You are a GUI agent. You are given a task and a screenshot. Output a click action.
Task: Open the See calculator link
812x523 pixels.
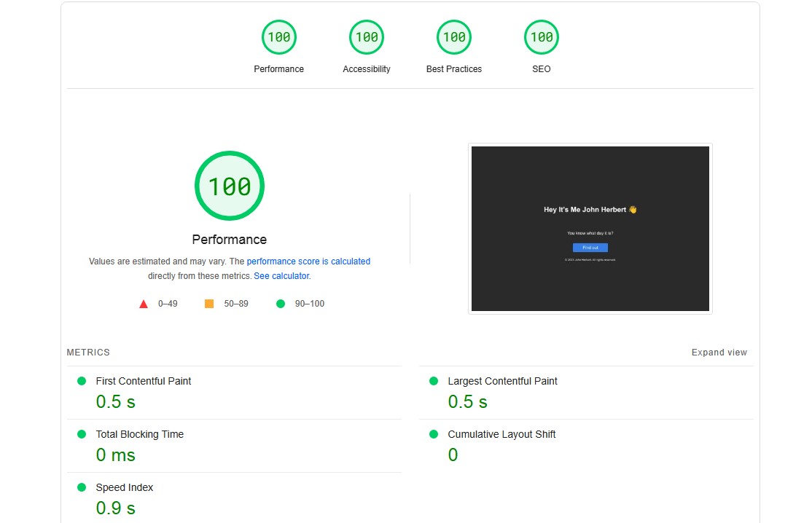[281, 276]
